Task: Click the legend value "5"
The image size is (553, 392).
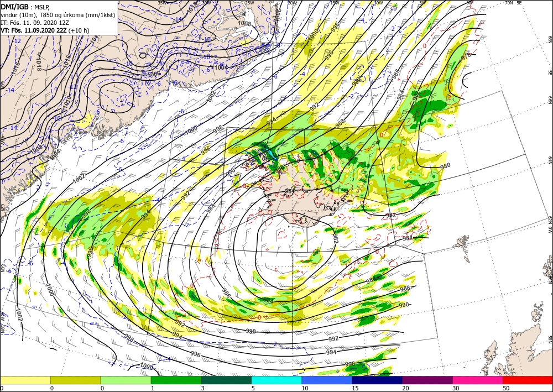Action: 253,388
